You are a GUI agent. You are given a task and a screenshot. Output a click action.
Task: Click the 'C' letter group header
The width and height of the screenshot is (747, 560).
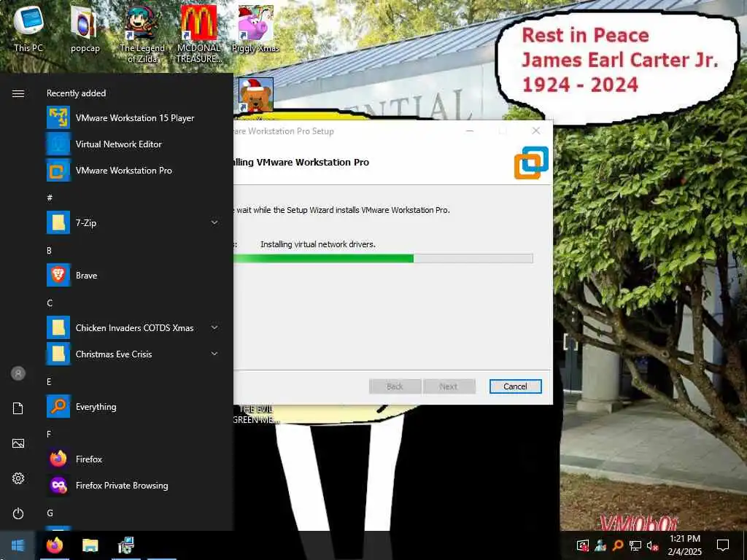50,303
